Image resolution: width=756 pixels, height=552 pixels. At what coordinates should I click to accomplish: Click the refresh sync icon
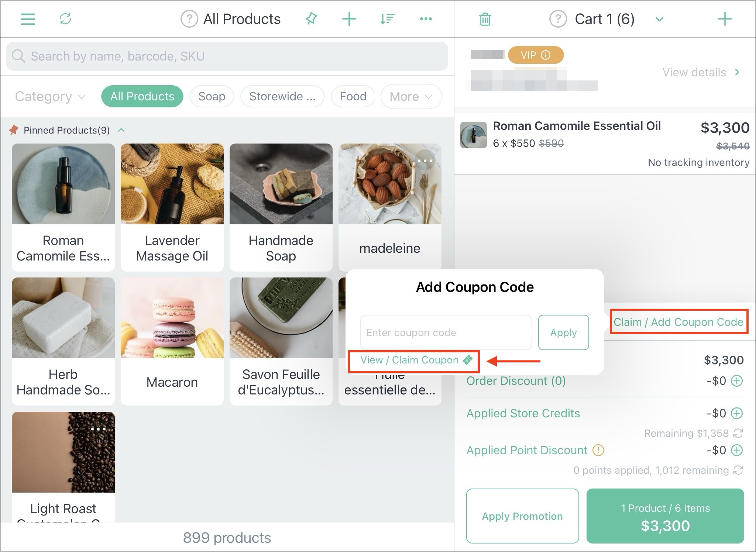(65, 19)
